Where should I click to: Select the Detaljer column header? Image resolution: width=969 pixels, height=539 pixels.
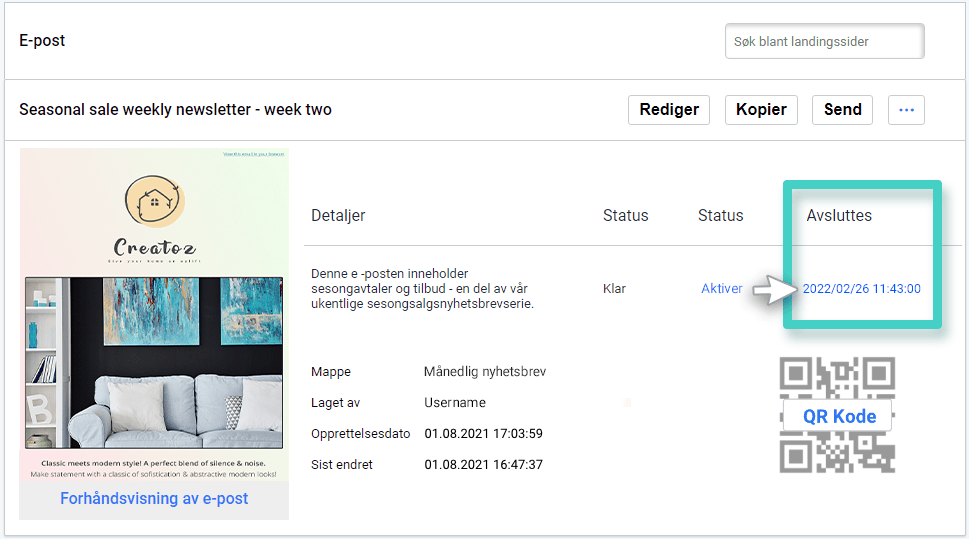coord(338,215)
